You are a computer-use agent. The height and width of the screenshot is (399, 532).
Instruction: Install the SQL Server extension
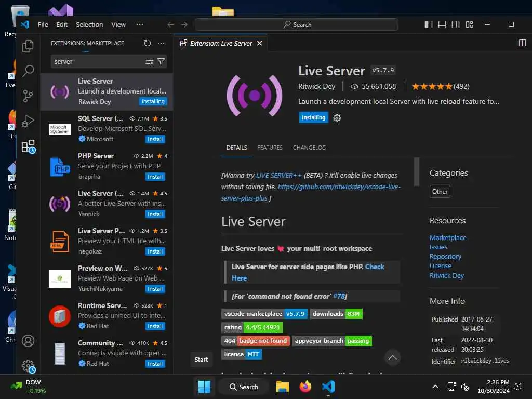click(155, 139)
